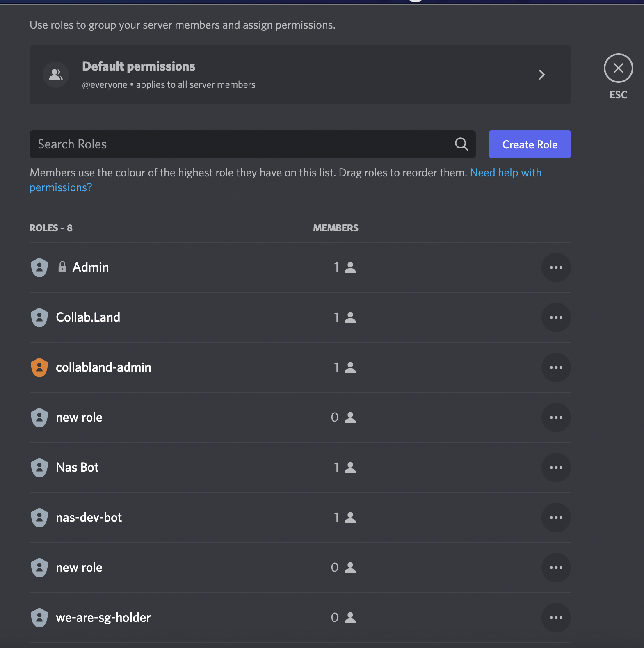Screen dimensions: 644x648
Task: Click the search magnifier icon
Action: coord(461,144)
